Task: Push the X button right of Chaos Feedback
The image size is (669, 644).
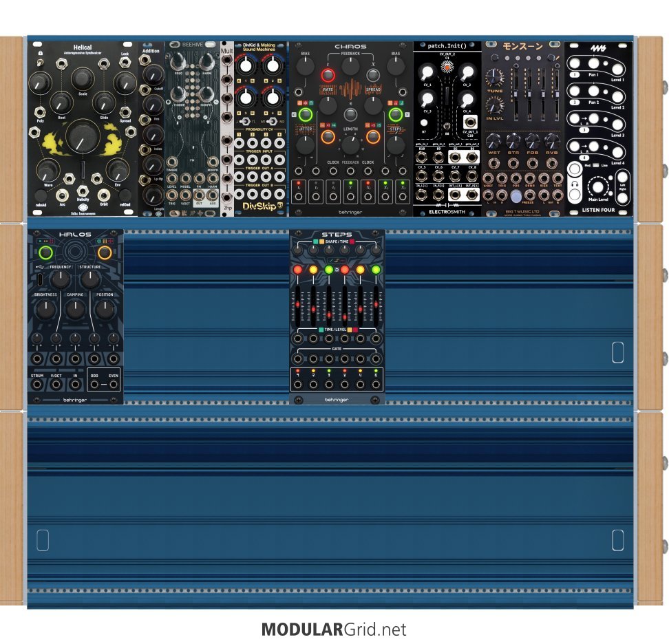Action: [373, 75]
